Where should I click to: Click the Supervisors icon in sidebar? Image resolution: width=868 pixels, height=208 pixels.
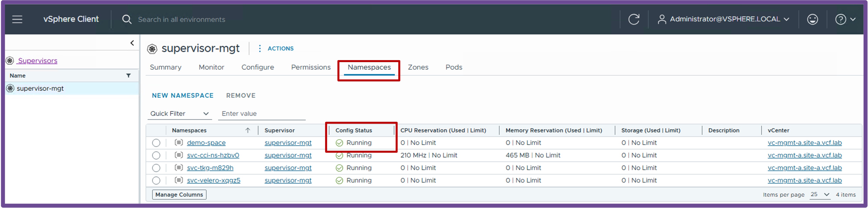point(10,61)
